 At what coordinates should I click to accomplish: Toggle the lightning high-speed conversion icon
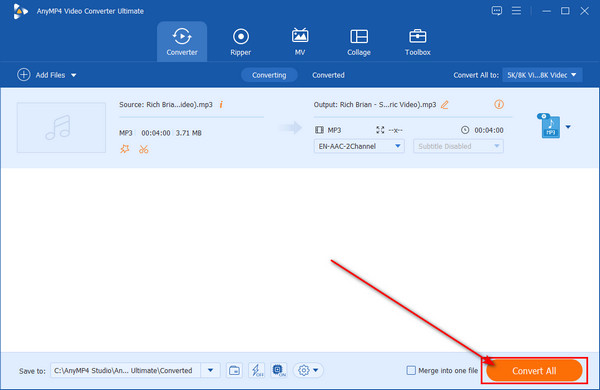point(256,370)
